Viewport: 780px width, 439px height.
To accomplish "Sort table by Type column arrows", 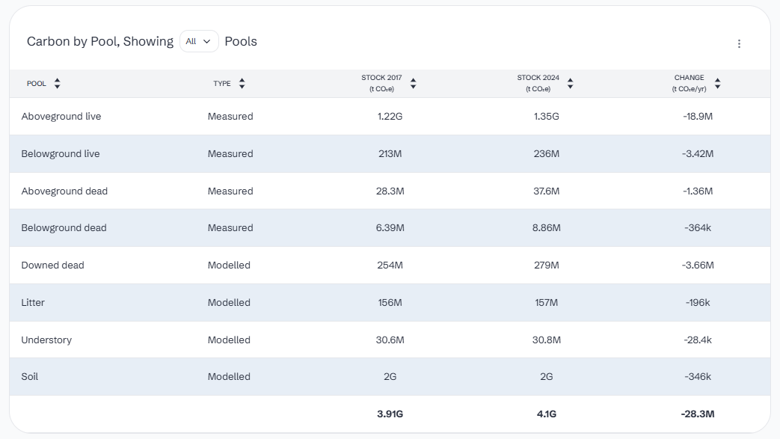I will 242,84.
